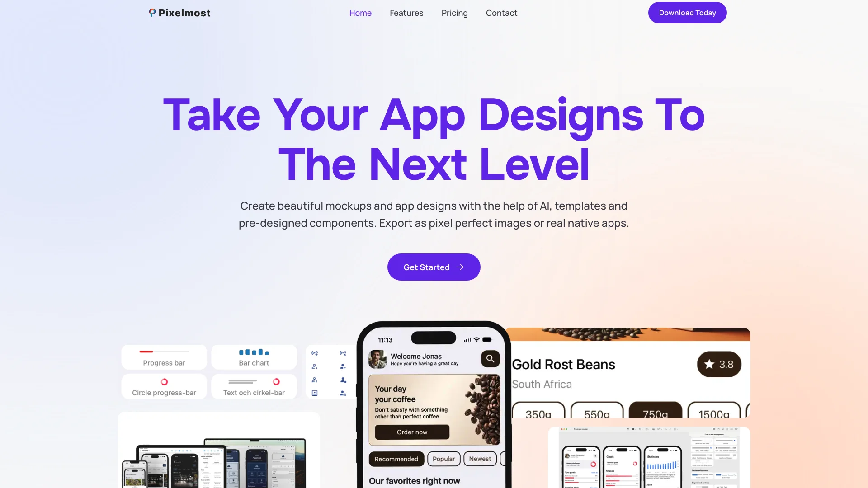Expand the Circle progress-bar options

point(163,386)
